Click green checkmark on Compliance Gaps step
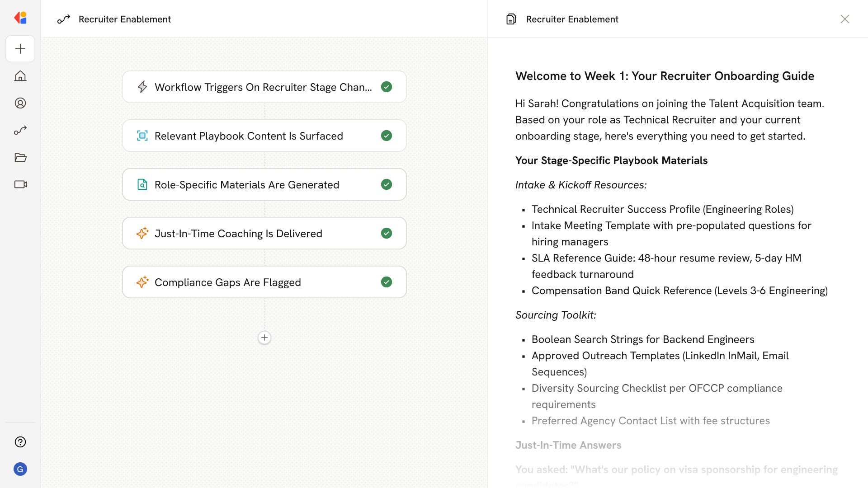 [387, 282]
